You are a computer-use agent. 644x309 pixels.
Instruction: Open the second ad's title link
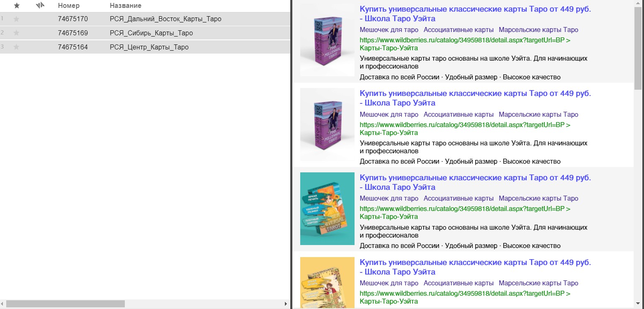pyautogui.click(x=475, y=98)
